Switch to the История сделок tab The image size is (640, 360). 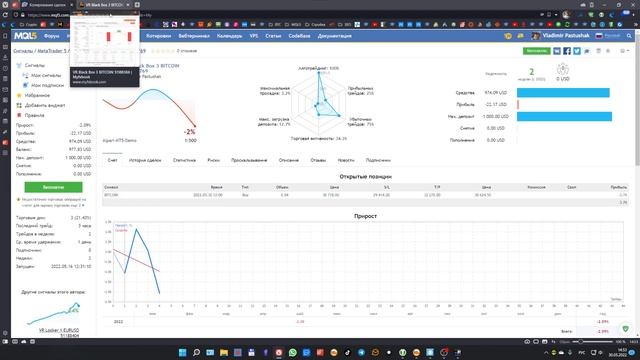[x=145, y=160]
